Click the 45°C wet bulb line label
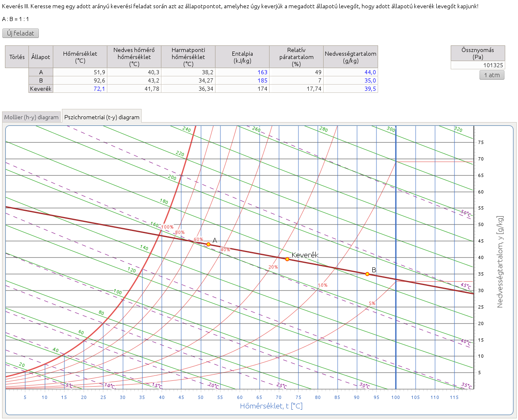 (x=466, y=286)
